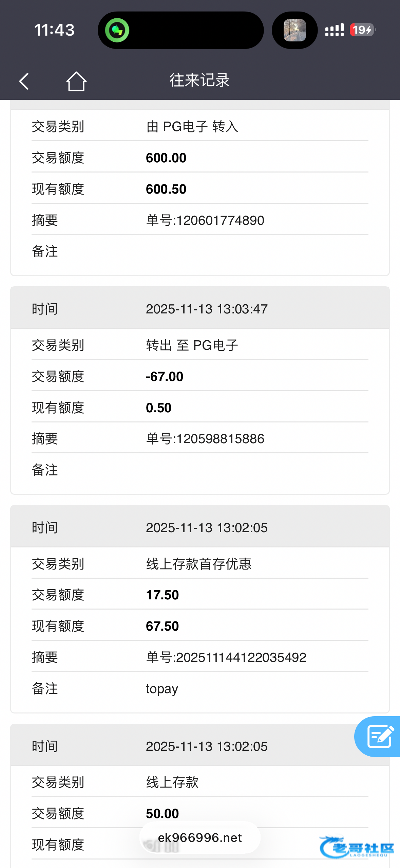Tap the ek966996.net address pill

200,838
